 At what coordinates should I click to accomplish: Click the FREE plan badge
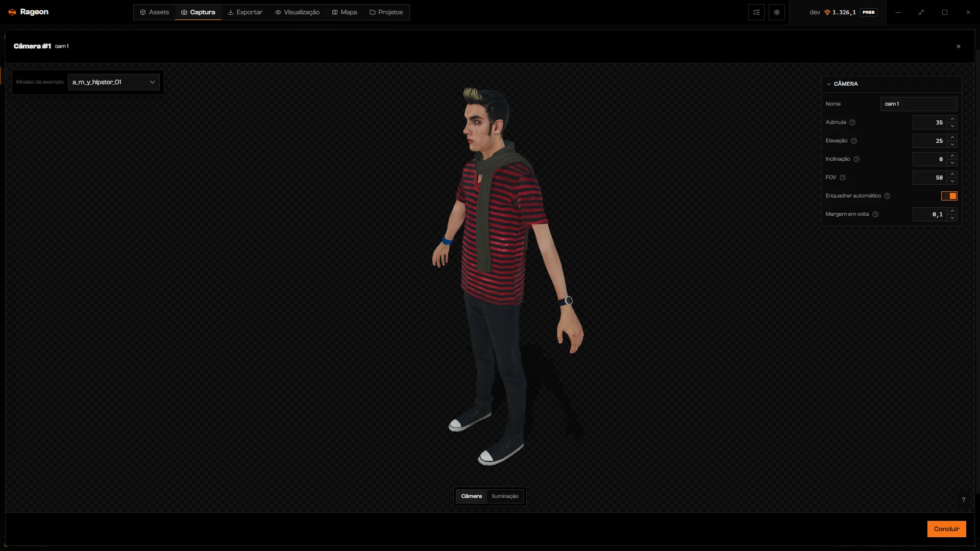point(869,12)
